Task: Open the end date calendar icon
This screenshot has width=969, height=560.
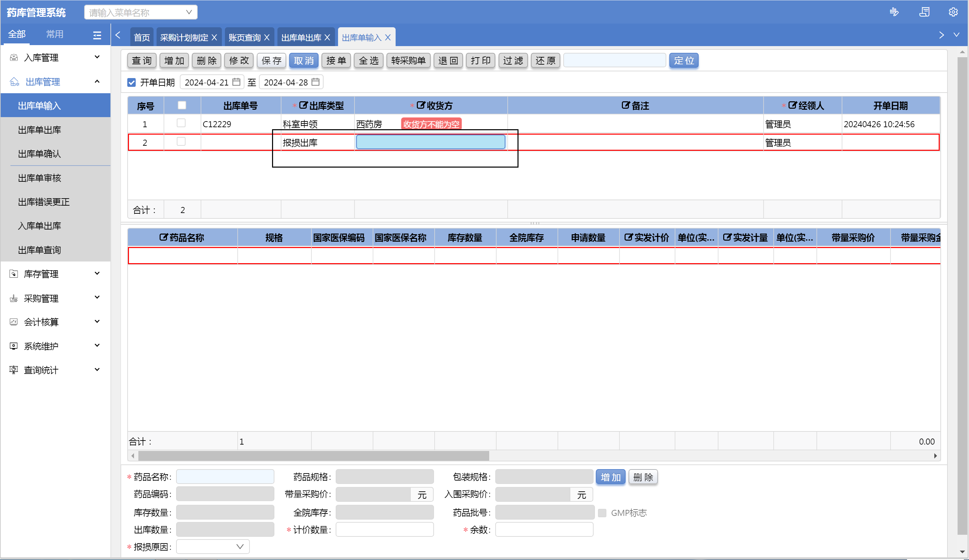Action: pos(315,82)
